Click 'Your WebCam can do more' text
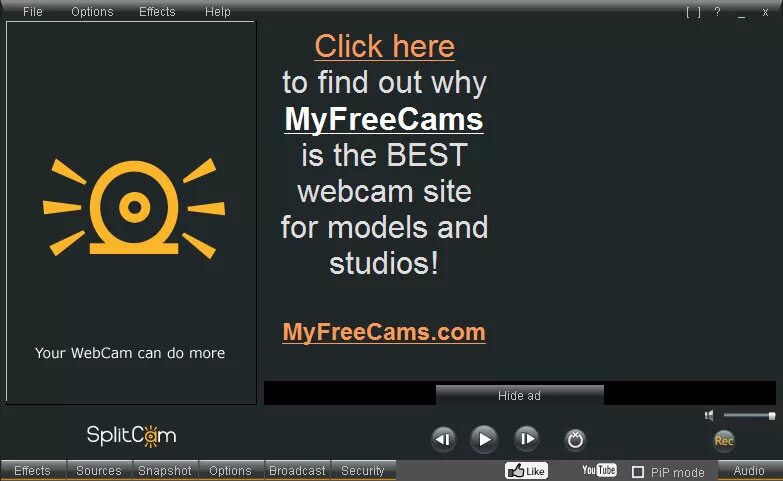This screenshot has height=481, width=783. click(130, 353)
